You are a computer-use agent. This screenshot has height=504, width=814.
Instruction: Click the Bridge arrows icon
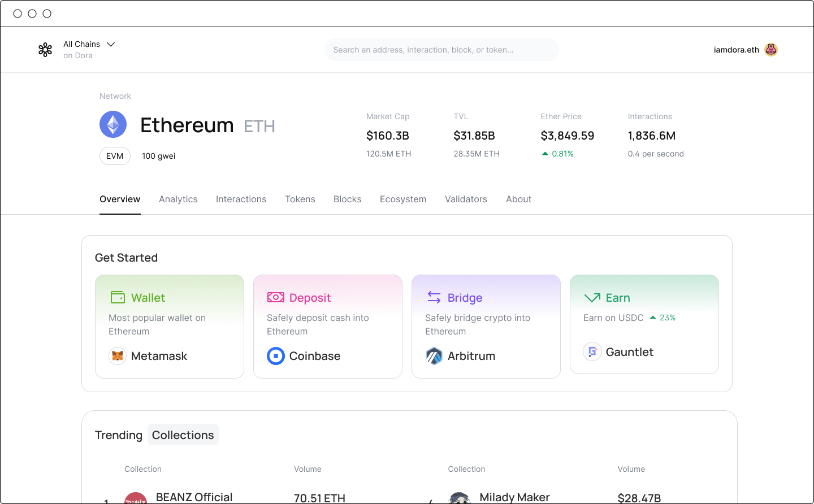click(434, 297)
